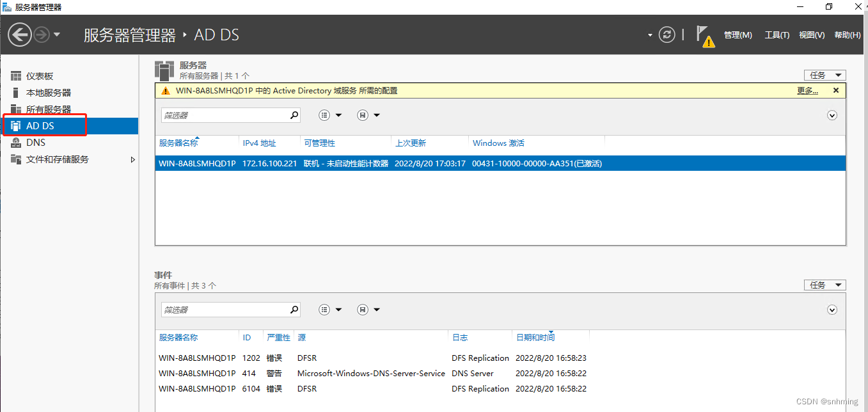
Task: Sort events by 日期和时间 column
Action: point(535,337)
